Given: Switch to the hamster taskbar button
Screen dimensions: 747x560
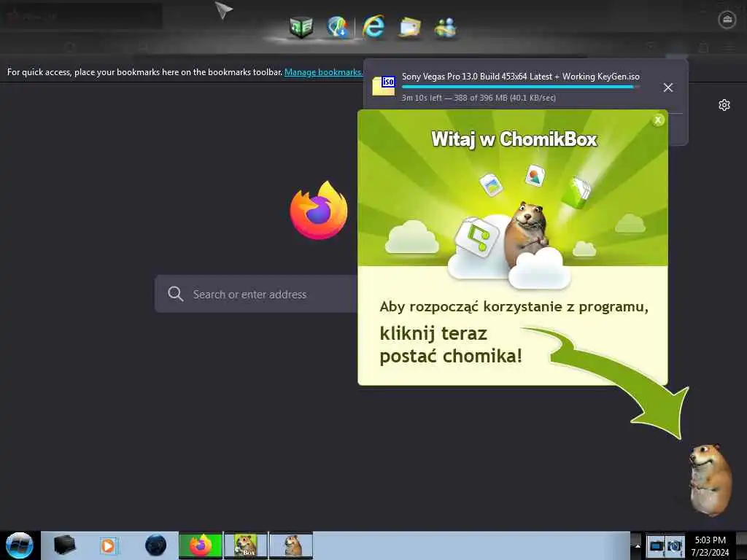Looking at the screenshot, I should pos(291,545).
